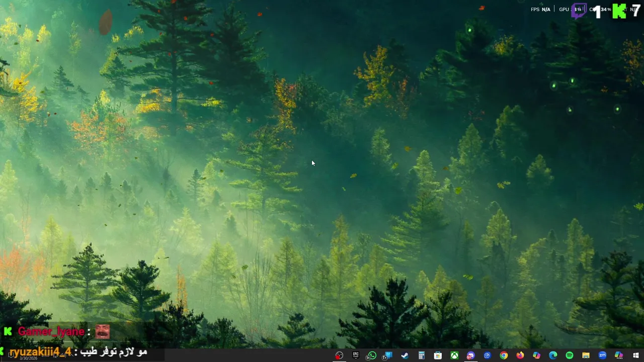Click the FPS N/A overlay readout
The height and width of the screenshot is (362, 644).
point(540,10)
